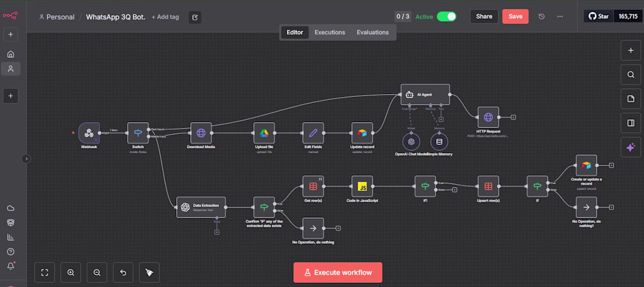Select the Switch node

pos(138,133)
